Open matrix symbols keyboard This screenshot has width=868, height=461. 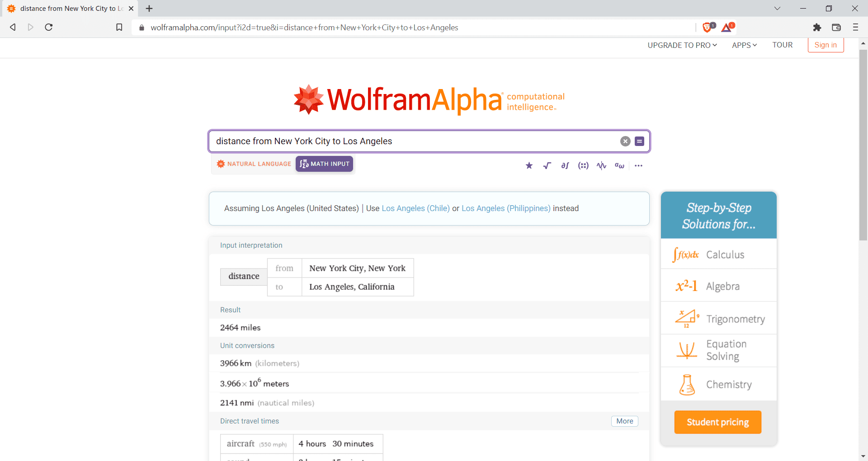tap(583, 165)
